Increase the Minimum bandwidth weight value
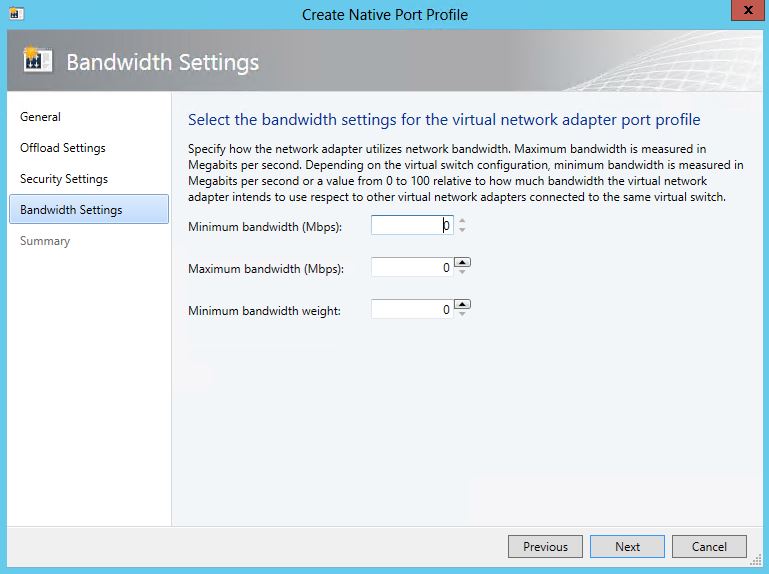769x574 pixels. [462, 305]
